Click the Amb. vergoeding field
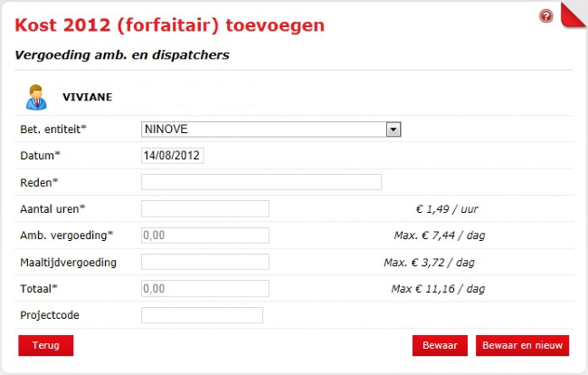Image resolution: width=588 pixels, height=375 pixels. tap(205, 236)
